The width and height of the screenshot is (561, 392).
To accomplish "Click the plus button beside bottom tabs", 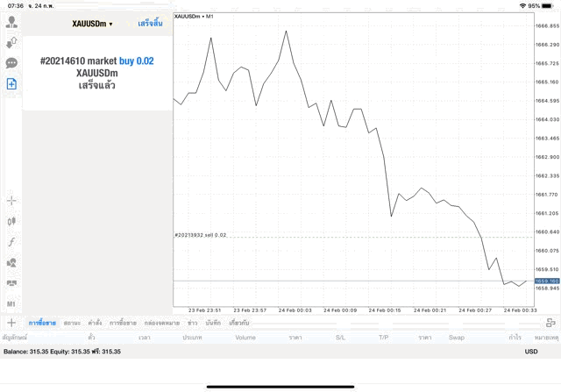I will click(11, 323).
